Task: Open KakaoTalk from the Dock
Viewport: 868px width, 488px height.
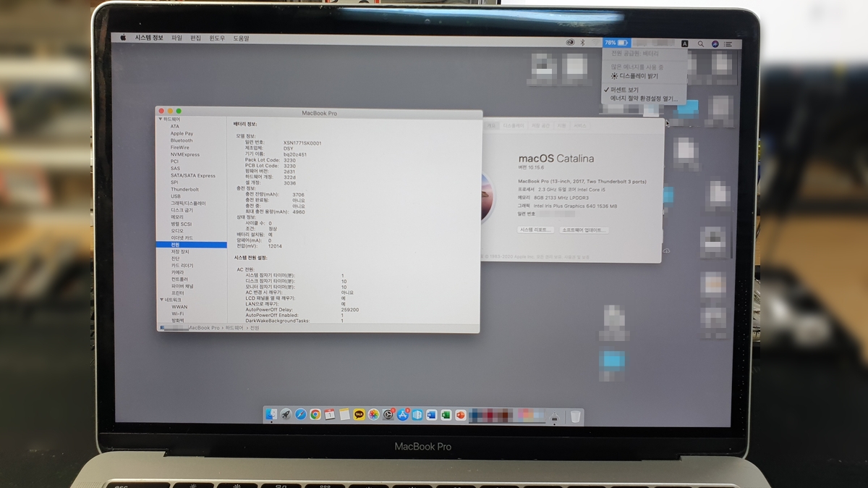Action: coord(359,415)
